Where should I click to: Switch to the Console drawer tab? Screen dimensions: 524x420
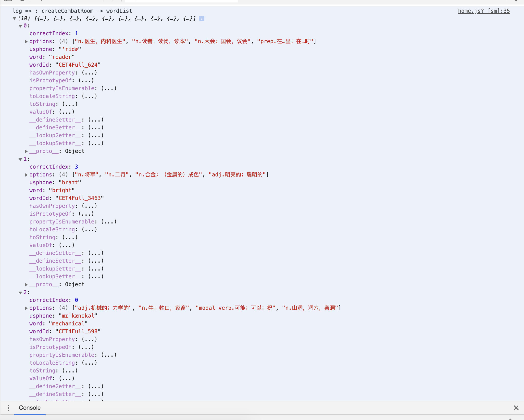point(30,408)
